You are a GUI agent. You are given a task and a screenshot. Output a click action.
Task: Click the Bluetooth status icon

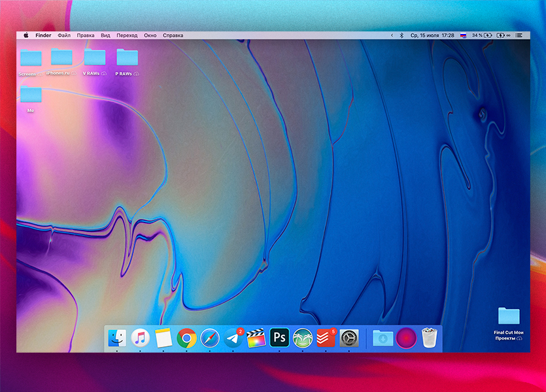401,35
